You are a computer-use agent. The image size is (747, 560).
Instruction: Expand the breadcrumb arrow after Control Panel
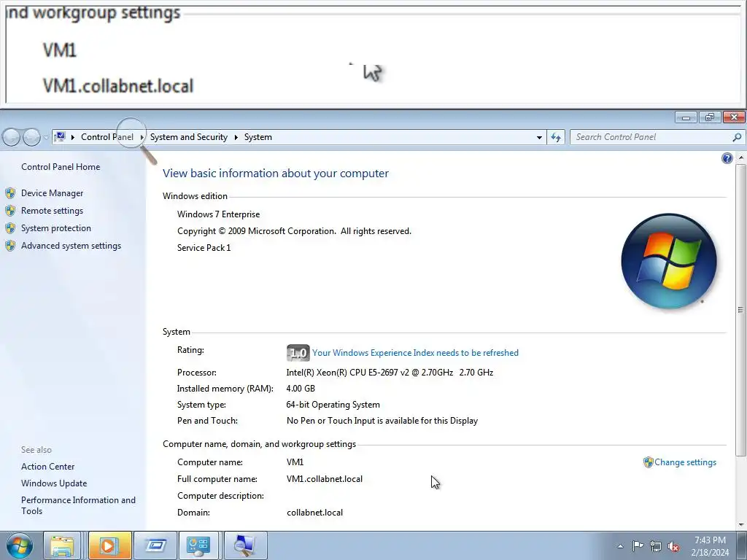pyautogui.click(x=142, y=137)
